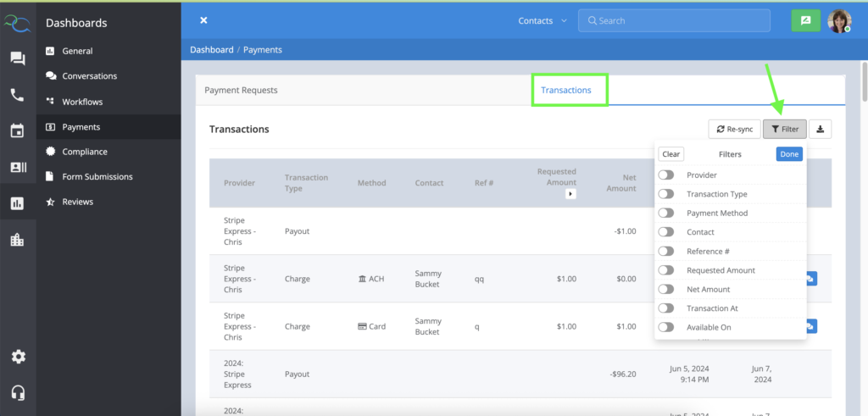Click the -$1.00 net amount cell
868x416 pixels.
click(x=625, y=231)
